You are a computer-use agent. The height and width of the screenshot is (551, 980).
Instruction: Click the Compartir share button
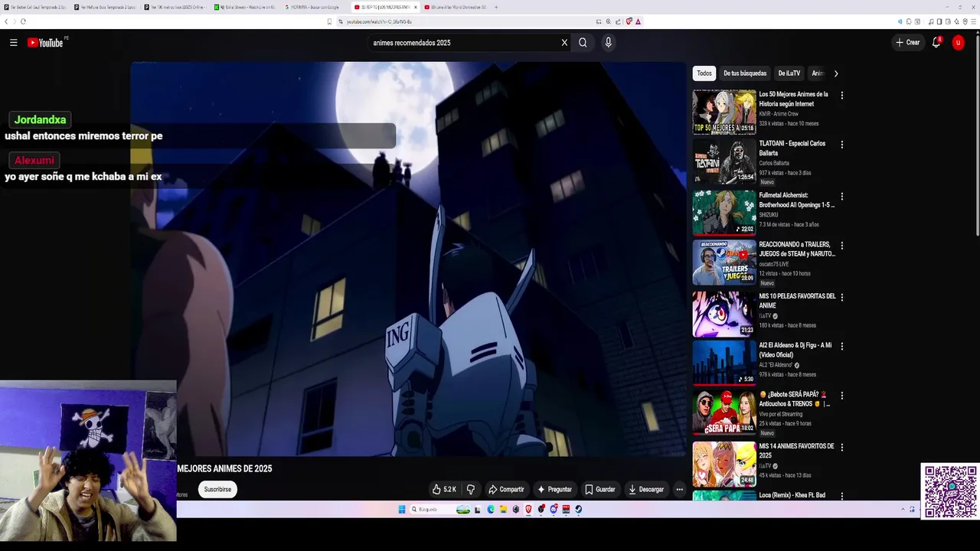point(506,489)
